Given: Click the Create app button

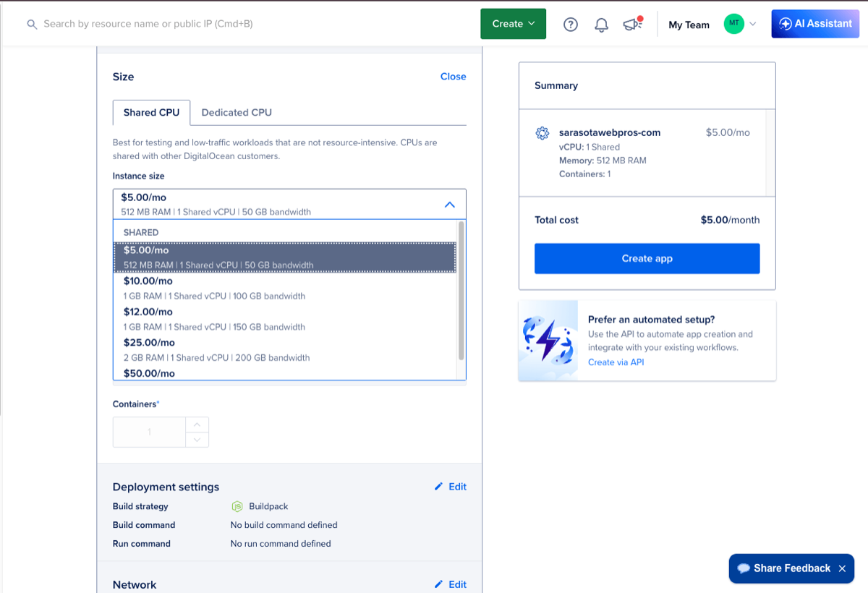Looking at the screenshot, I should (x=647, y=258).
